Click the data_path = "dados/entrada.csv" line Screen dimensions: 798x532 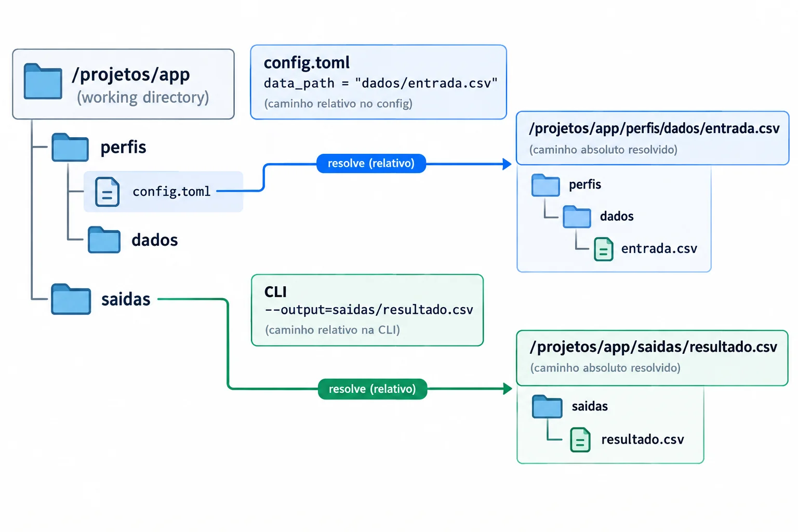[381, 83]
